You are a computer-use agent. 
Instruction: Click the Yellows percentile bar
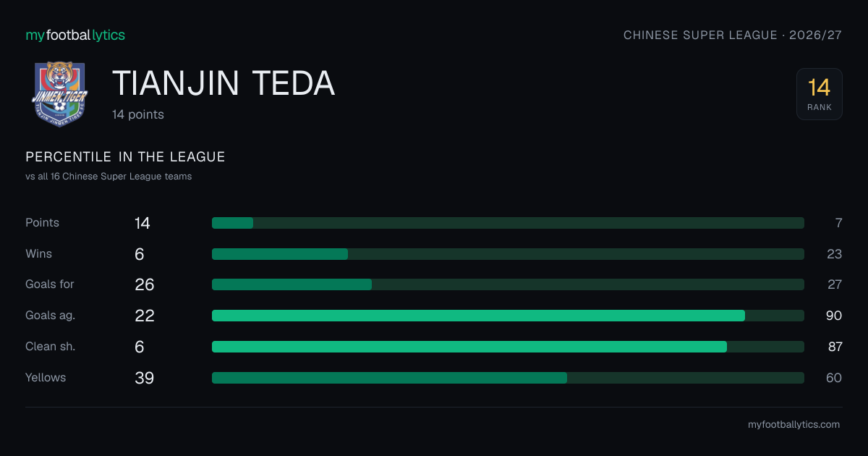click(x=508, y=378)
